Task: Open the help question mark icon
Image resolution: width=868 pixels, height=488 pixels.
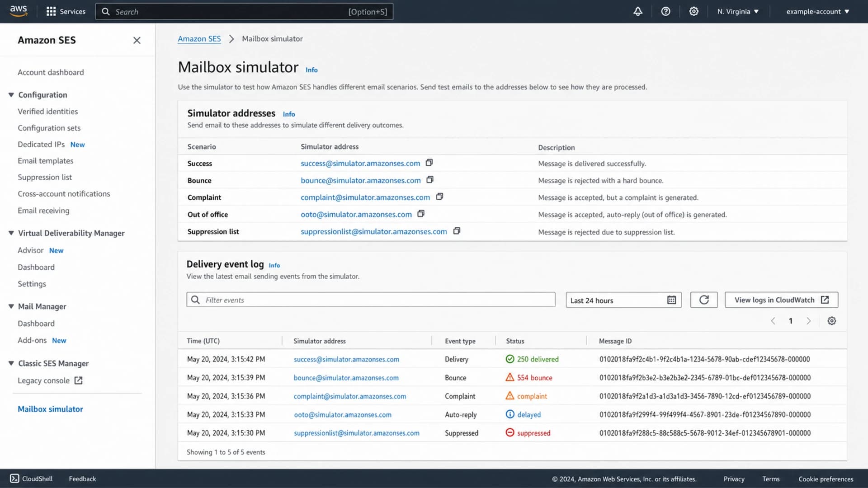Action: pyautogui.click(x=665, y=11)
